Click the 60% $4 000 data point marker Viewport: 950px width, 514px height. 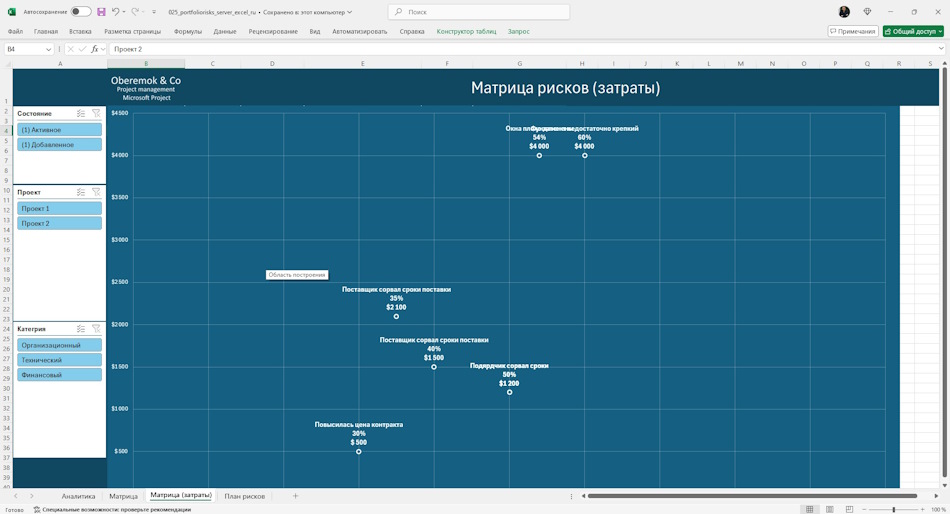coord(585,156)
